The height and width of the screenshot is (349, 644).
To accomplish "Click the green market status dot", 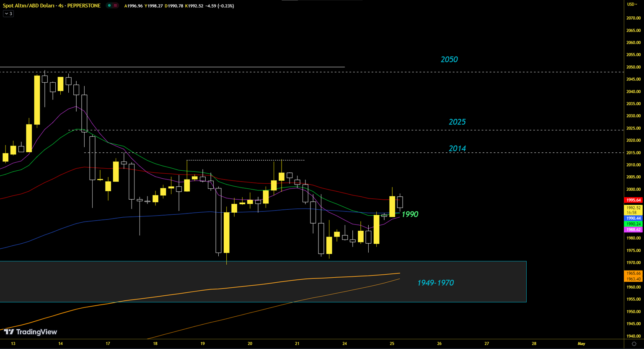I will pyautogui.click(x=109, y=6).
